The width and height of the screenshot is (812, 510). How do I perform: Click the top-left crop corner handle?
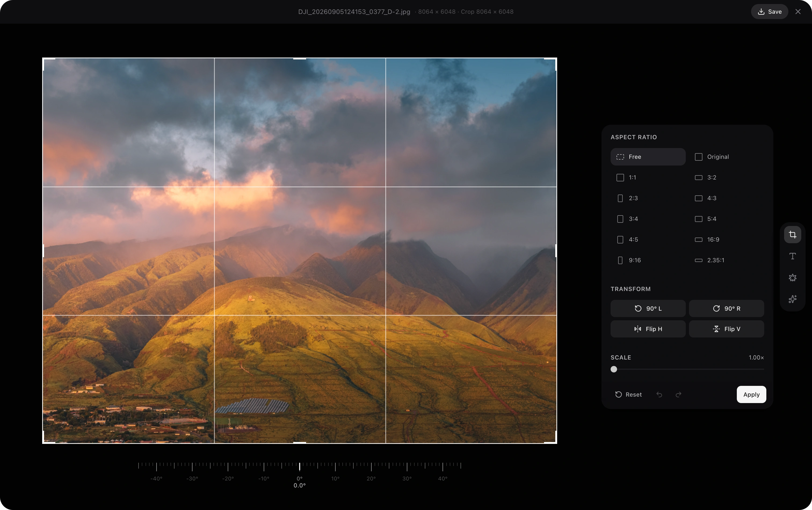(x=49, y=64)
